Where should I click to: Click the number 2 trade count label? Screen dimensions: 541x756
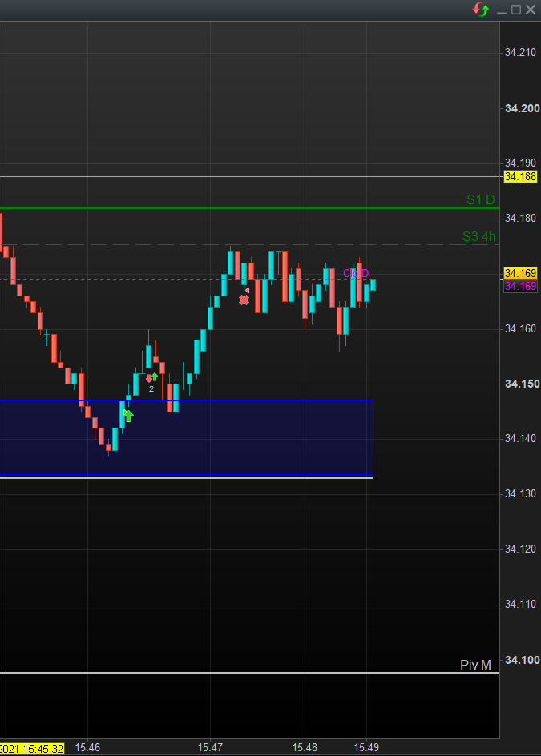point(151,388)
